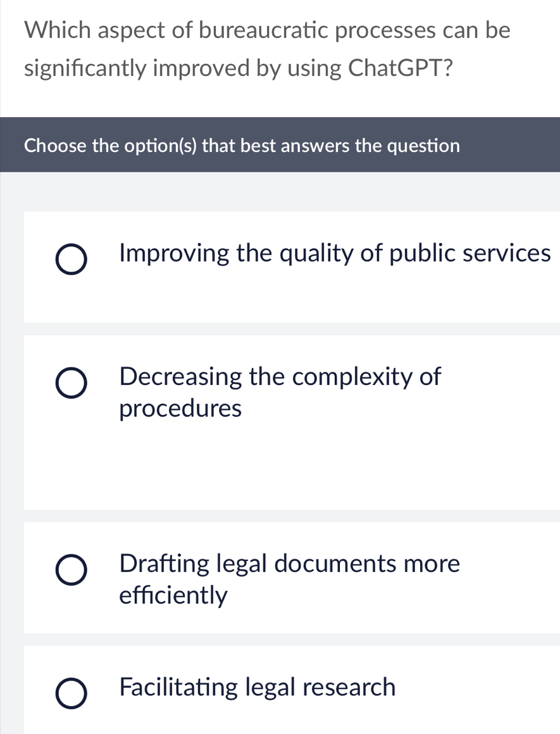This screenshot has width=560, height=734.
Task: Select the 'Drafting legal documents more efficiently' radio button
Action: click(x=70, y=571)
